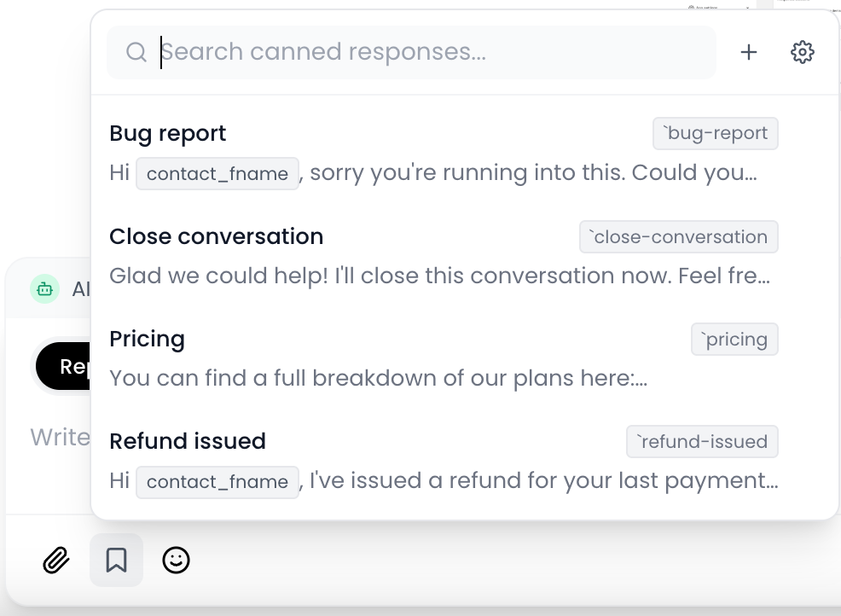Click the plus icon to add canned response
The image size is (841, 616).
748,52
